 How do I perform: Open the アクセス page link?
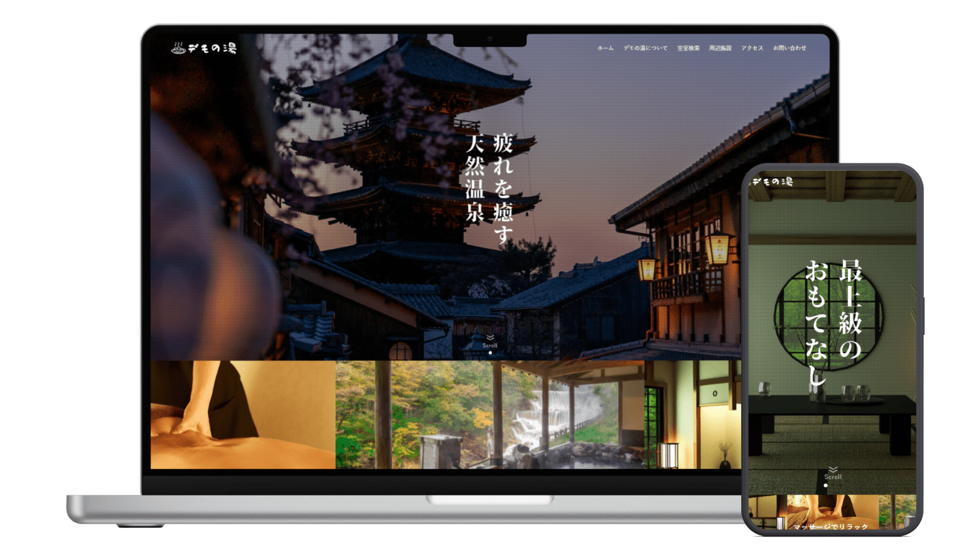tap(752, 48)
